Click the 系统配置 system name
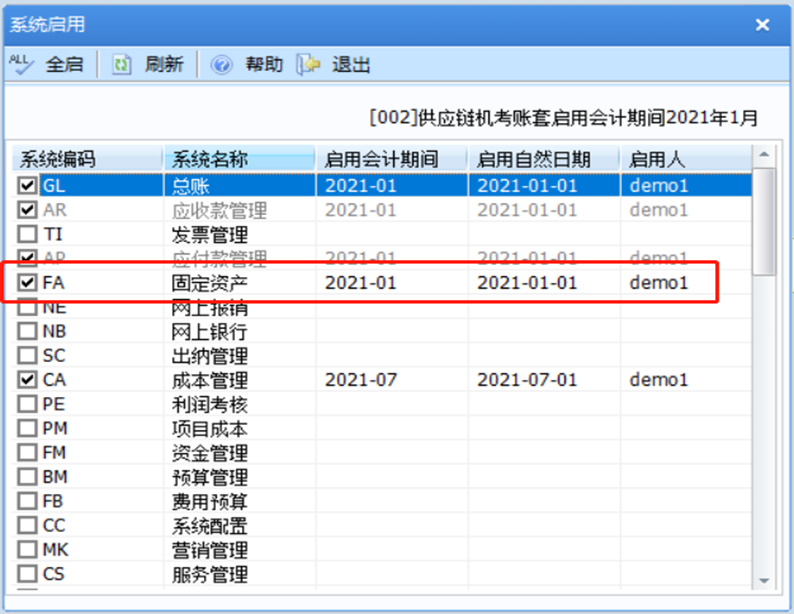The height and width of the screenshot is (614, 794). click(210, 526)
